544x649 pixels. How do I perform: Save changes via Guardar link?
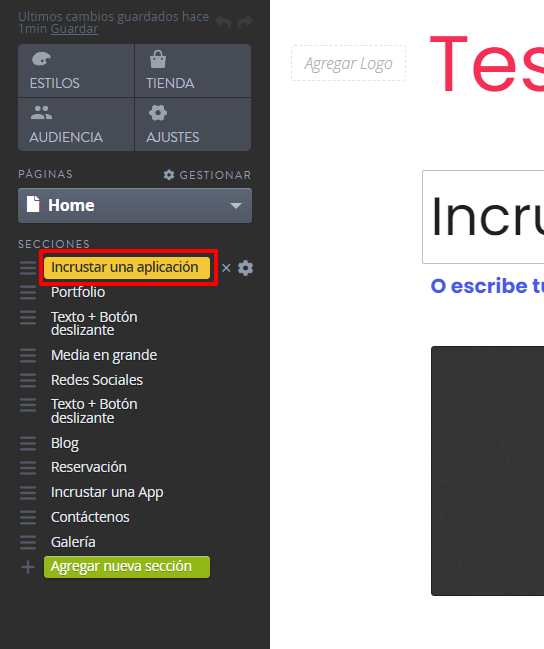pyautogui.click(x=74, y=29)
